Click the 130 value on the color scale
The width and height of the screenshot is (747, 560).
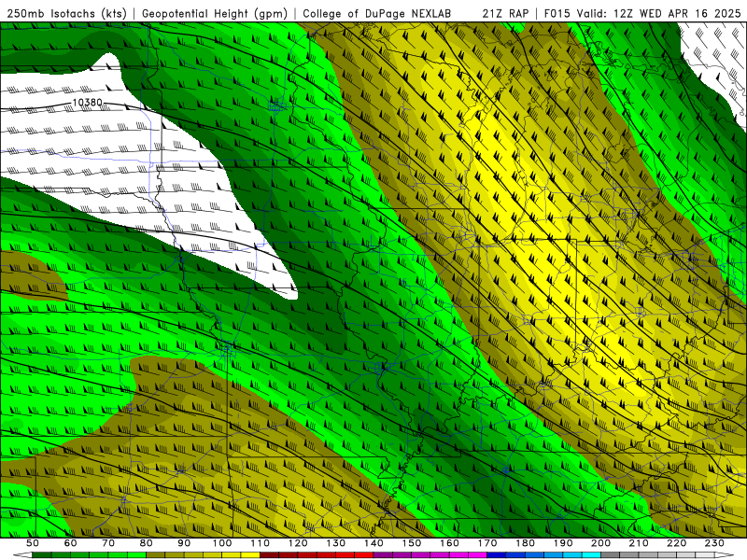tap(336, 543)
